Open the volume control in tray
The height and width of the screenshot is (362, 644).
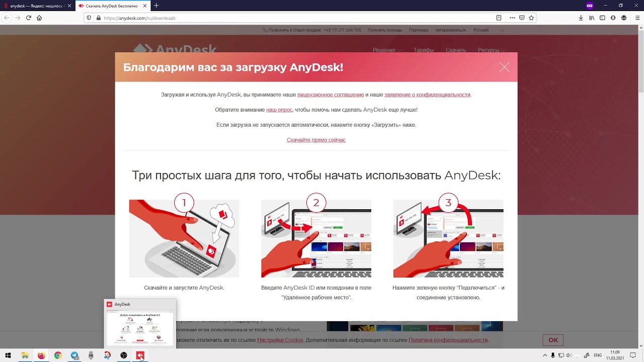click(569, 355)
